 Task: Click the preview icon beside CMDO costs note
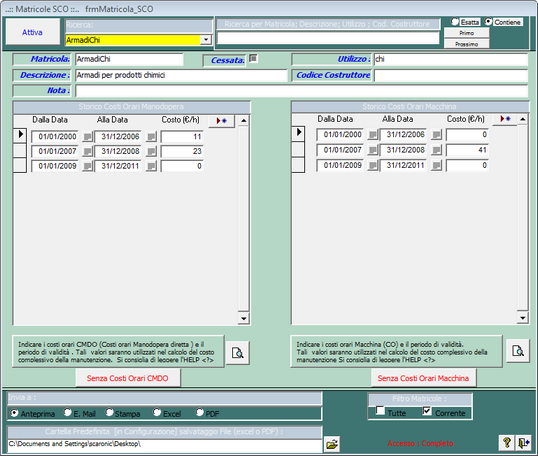coord(237,353)
